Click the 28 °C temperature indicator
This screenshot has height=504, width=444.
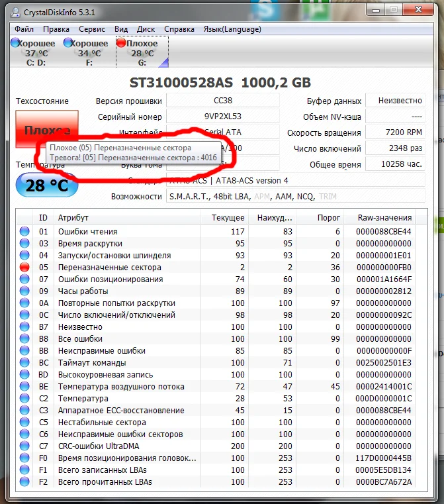[x=47, y=185]
